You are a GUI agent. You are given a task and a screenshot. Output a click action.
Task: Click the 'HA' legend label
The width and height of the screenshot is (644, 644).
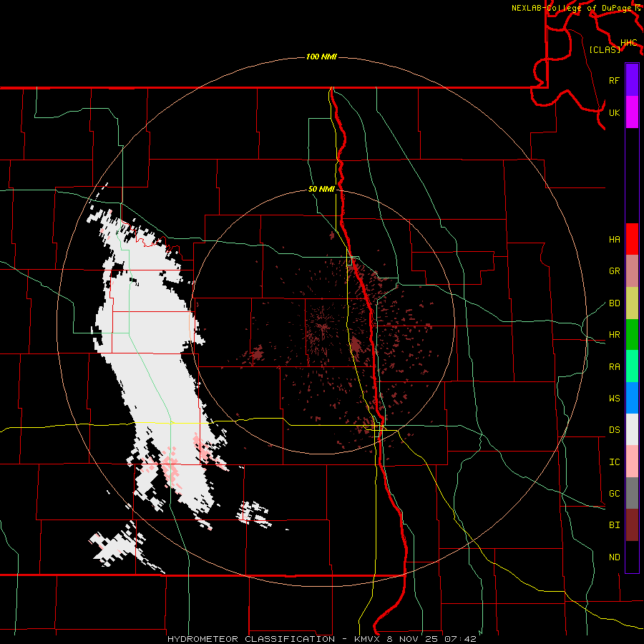coord(615,240)
